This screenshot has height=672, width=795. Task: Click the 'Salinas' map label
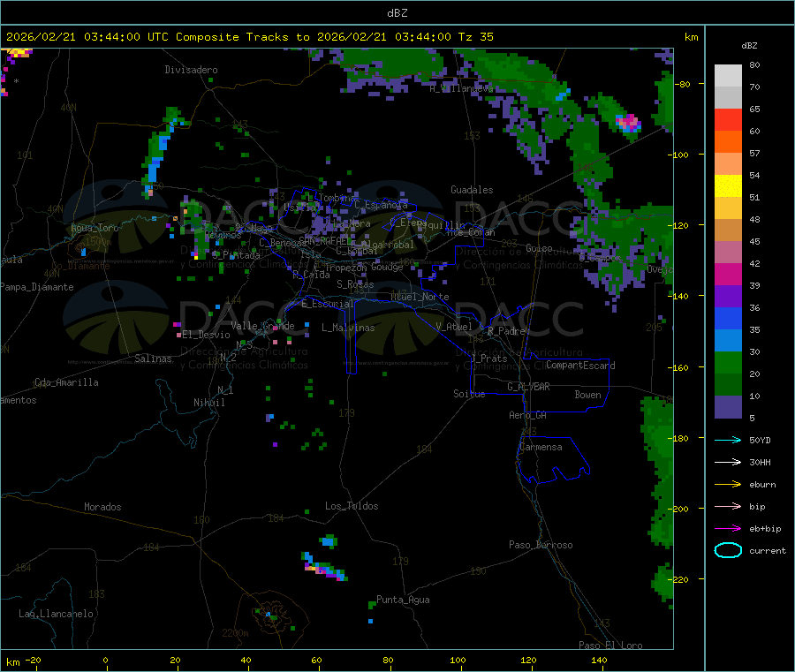pos(153,359)
